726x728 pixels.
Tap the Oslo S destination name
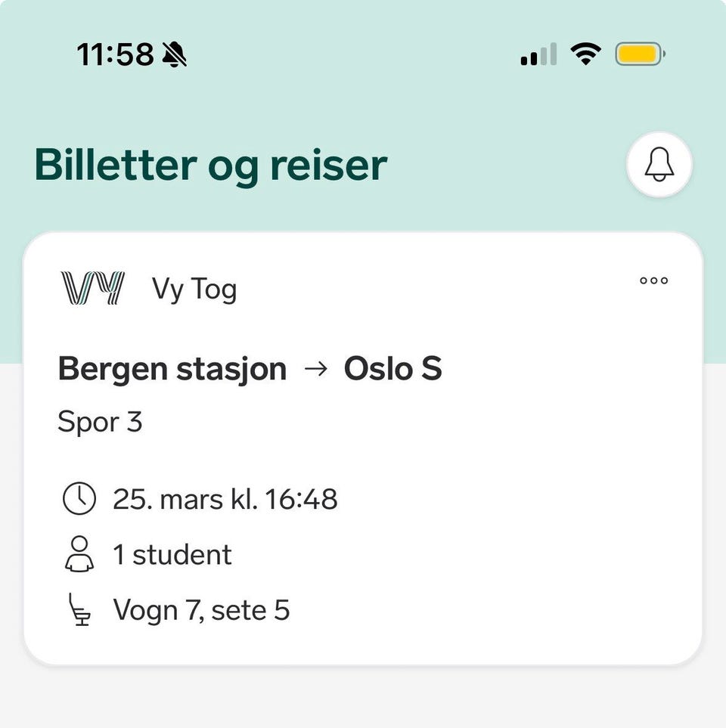click(393, 369)
